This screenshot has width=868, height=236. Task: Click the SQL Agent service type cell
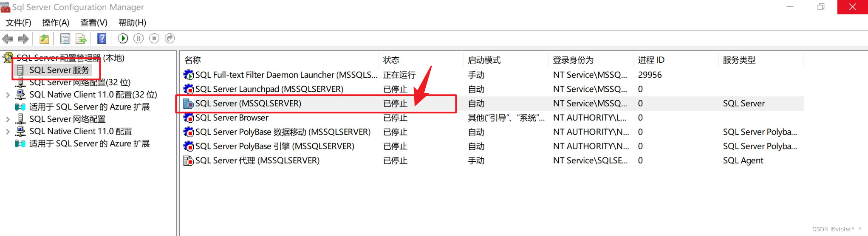click(743, 160)
